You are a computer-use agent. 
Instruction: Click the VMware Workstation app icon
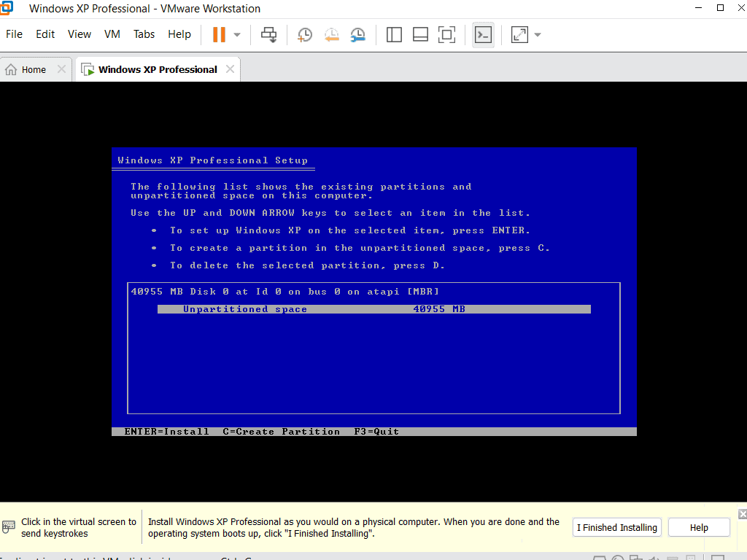pyautogui.click(x=7, y=7)
